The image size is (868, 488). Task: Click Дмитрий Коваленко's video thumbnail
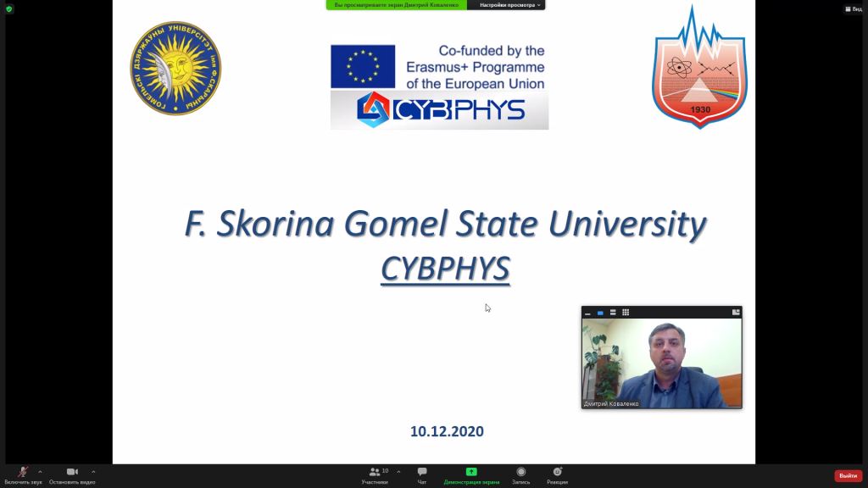click(x=661, y=363)
